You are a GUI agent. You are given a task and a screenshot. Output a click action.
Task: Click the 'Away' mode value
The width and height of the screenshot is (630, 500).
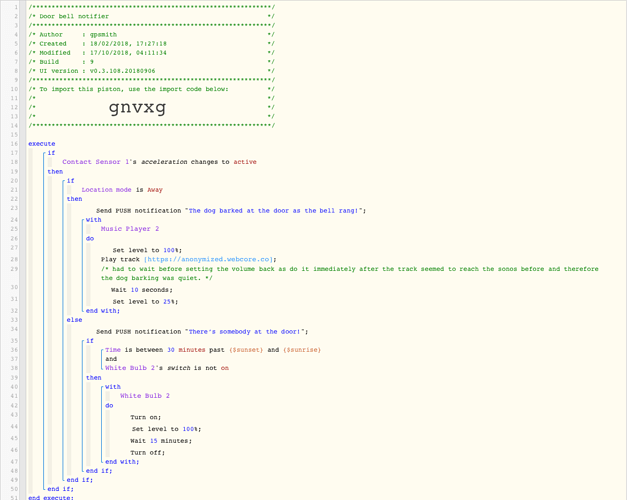coord(155,190)
